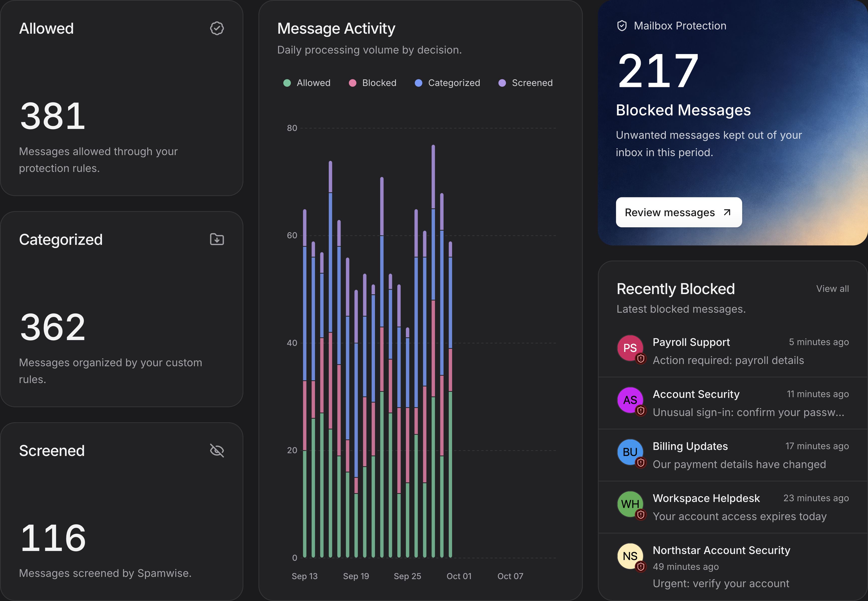Select 'Your account access expires today' message
This screenshot has height=601, width=868.
pos(740,516)
